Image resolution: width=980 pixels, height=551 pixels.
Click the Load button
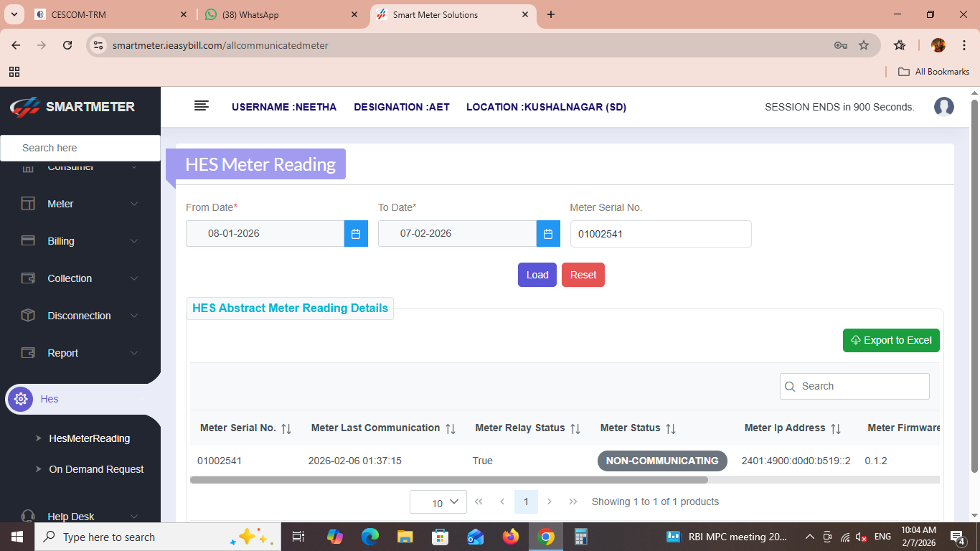pos(537,275)
